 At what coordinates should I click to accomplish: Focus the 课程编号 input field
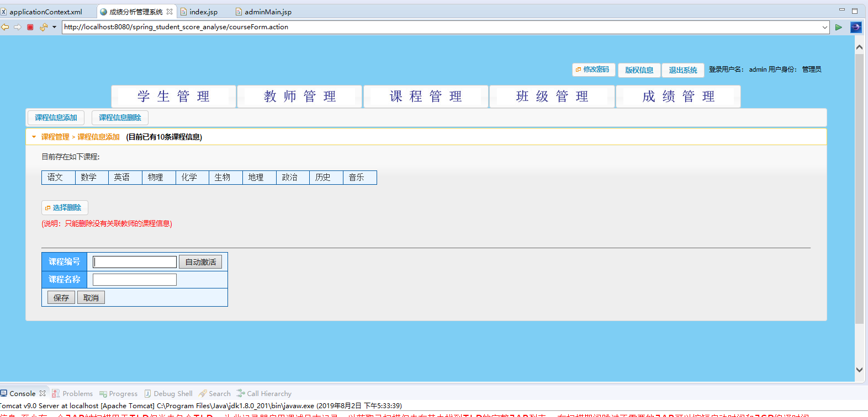pos(135,262)
